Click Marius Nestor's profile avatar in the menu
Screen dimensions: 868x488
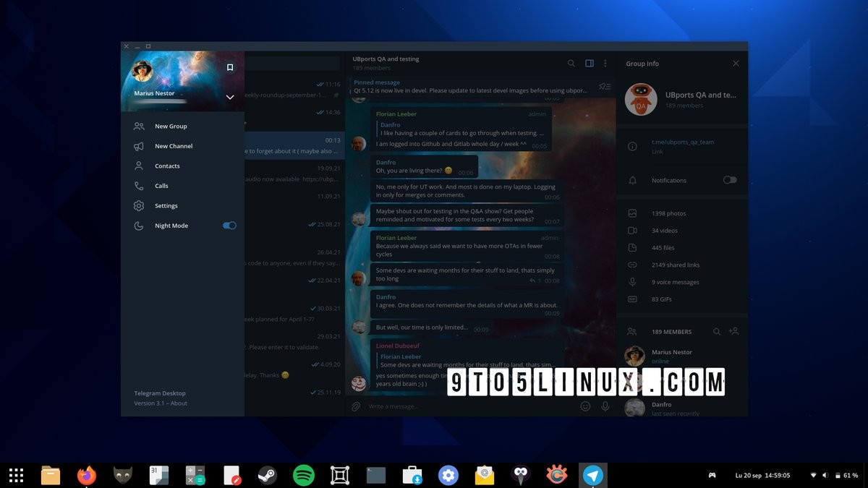142,71
